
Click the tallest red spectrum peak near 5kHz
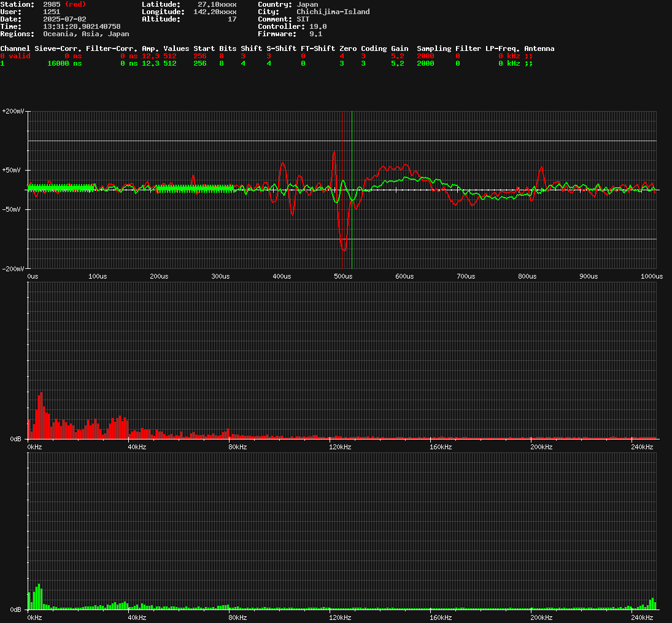point(41,415)
